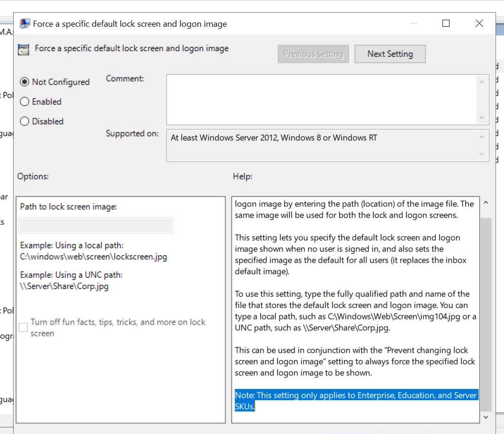Click the Comment box scroll up arrow
This screenshot has width=504, height=434.
(x=481, y=82)
